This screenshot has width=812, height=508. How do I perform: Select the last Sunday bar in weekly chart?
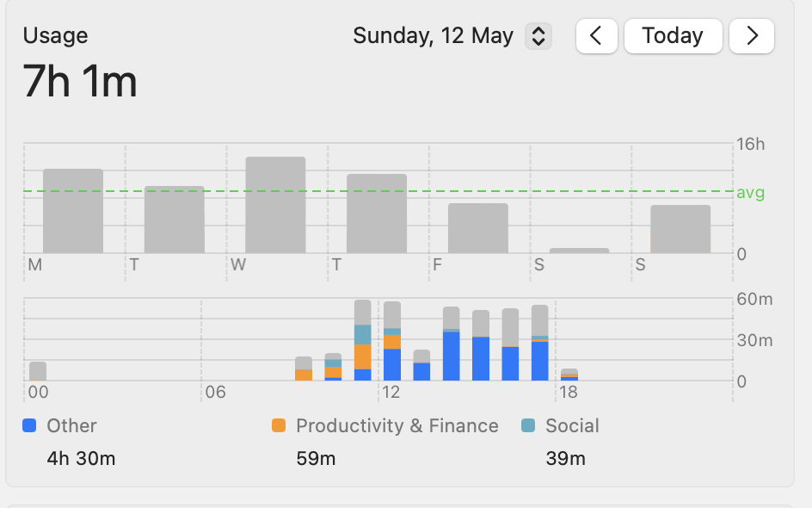pyautogui.click(x=680, y=229)
